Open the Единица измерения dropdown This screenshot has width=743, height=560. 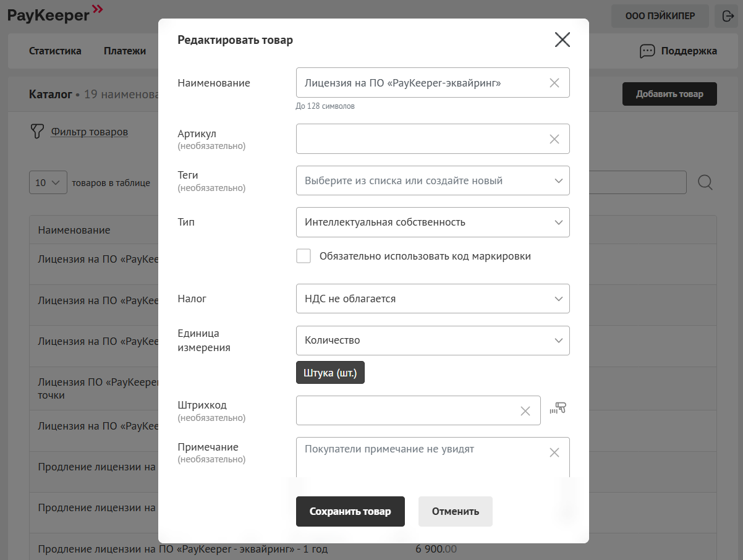coord(433,341)
